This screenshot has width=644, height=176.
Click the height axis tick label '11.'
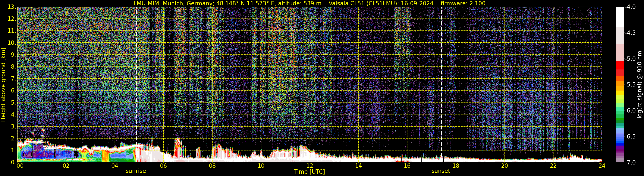(12, 31)
